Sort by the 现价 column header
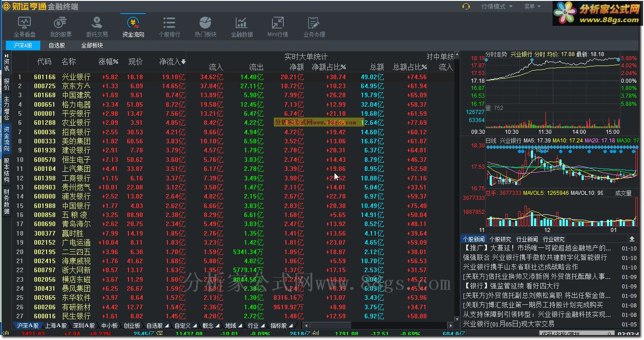 click(135, 61)
